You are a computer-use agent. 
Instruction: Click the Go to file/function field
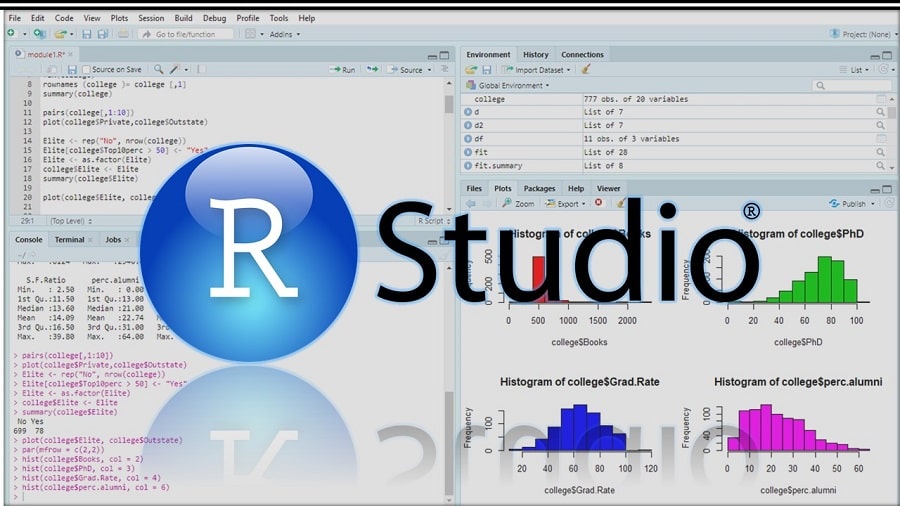point(186,34)
